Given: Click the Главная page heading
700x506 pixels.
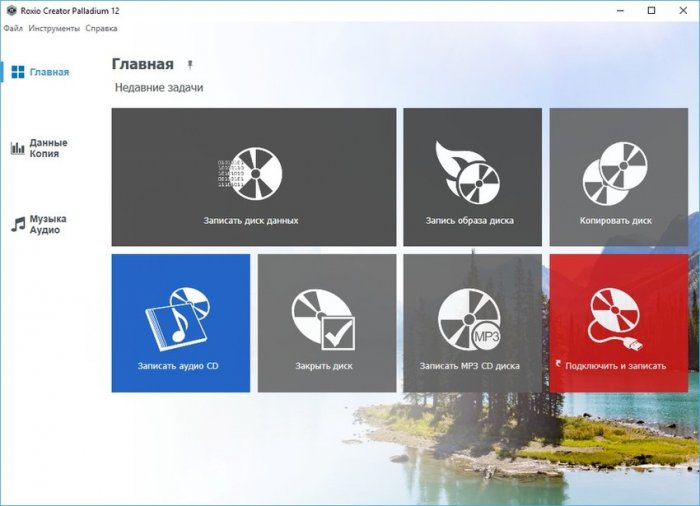Looking at the screenshot, I should [x=142, y=64].
